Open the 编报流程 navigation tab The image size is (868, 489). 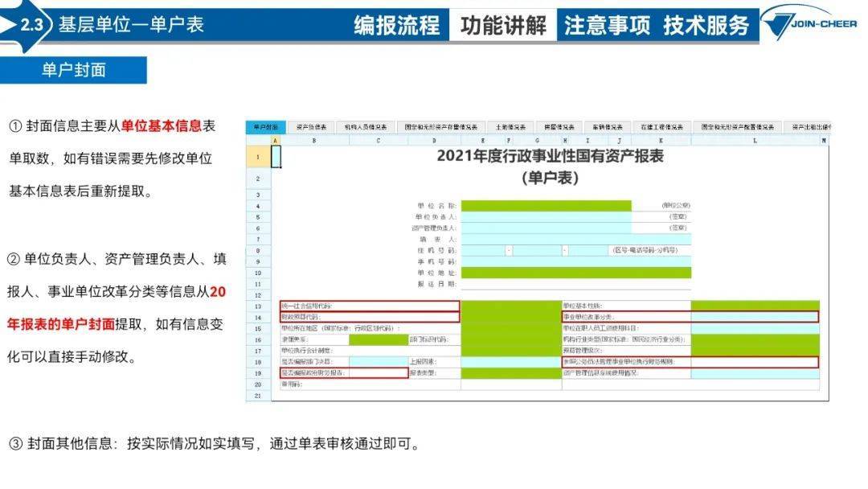click(x=396, y=26)
